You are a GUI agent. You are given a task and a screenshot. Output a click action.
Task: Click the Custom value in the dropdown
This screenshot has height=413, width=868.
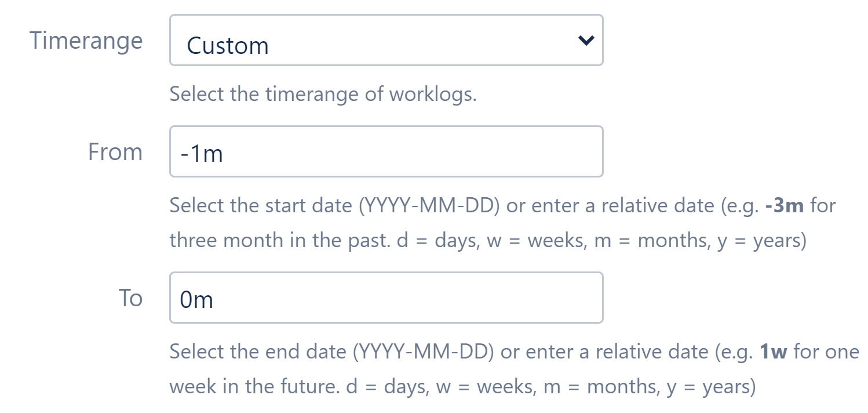[x=227, y=45]
